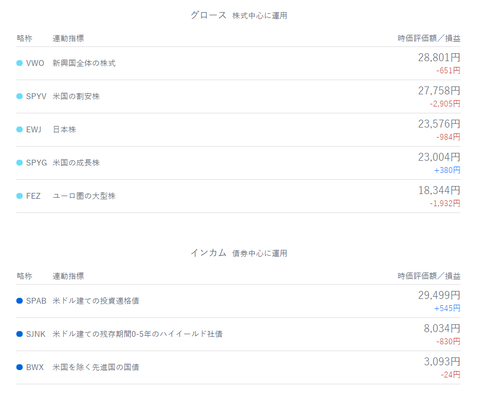Select the SPAB ticker label
The height and width of the screenshot is (398, 480).
(x=36, y=301)
